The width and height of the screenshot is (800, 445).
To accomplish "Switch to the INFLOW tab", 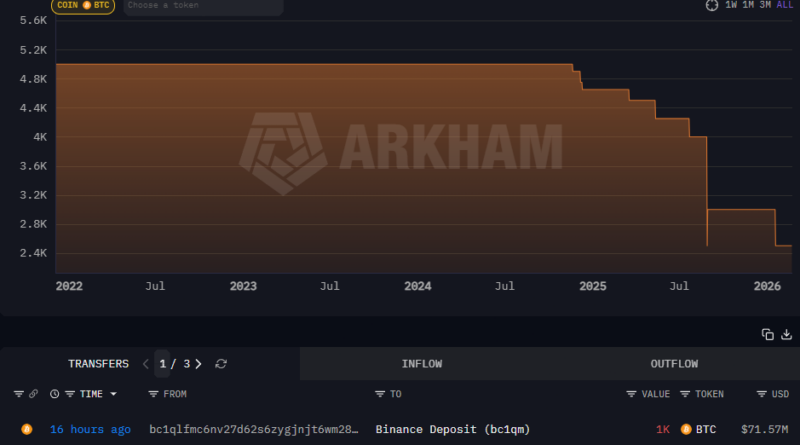I will tap(421, 364).
